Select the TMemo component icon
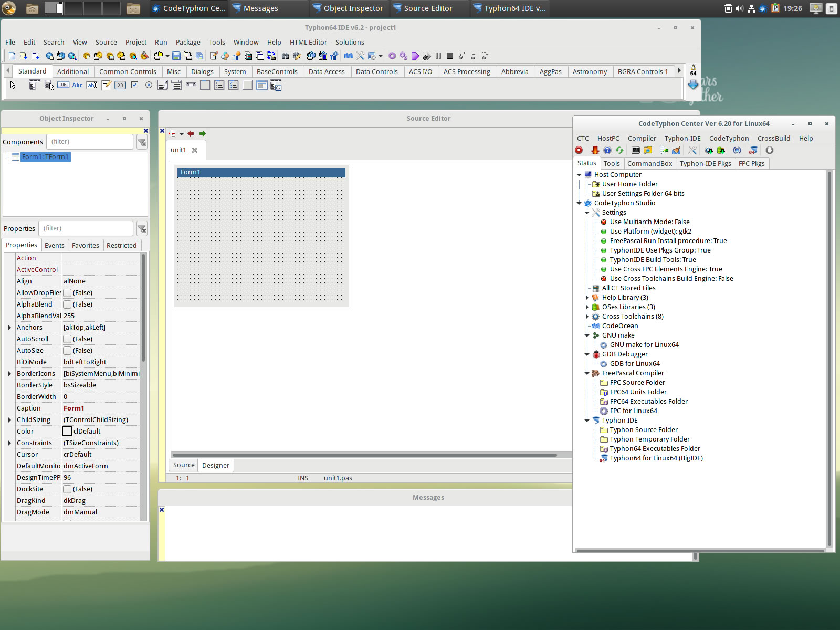Screen dimensions: 840x630 tap(106, 85)
